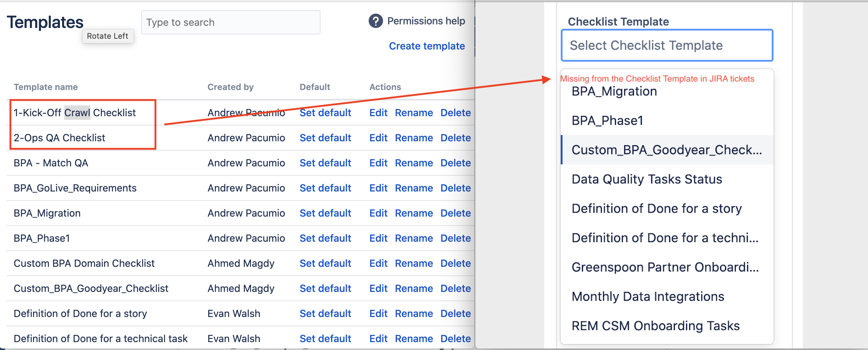Edit the 2-Ops QA Checklist template
Viewport: 868px width, 350px height.
click(378, 138)
